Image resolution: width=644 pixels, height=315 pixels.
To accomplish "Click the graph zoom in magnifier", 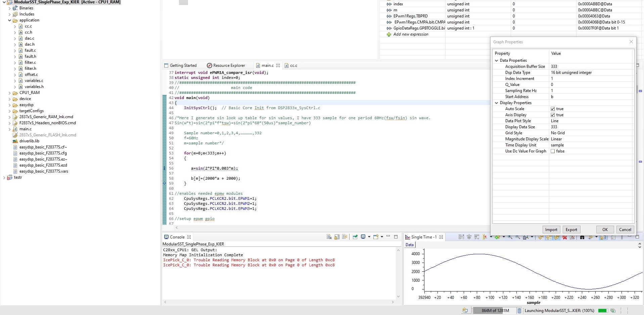I will [510, 237].
